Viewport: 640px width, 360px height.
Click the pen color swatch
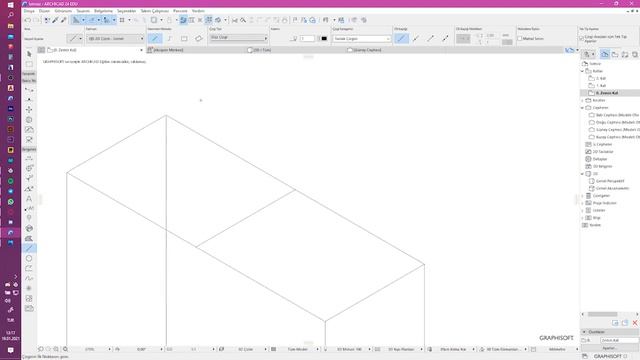tap(324, 38)
